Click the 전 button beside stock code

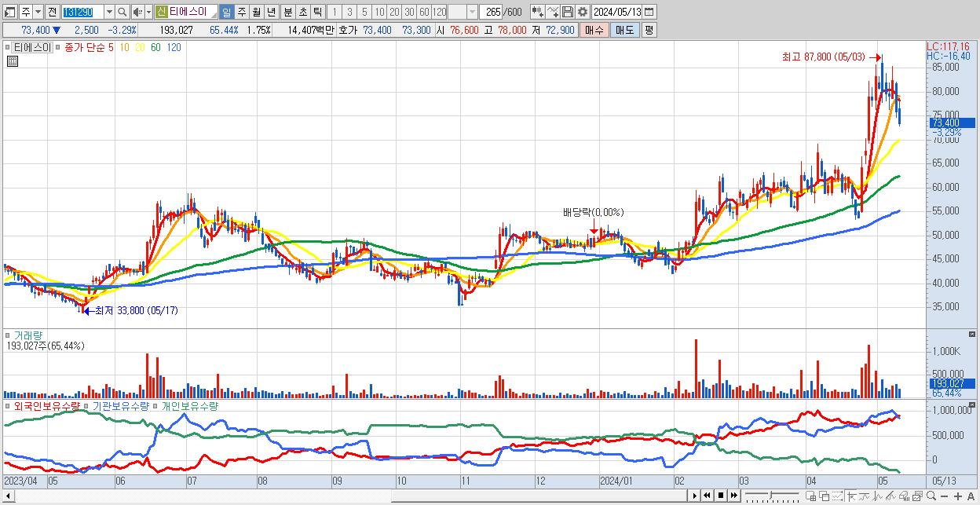point(51,12)
